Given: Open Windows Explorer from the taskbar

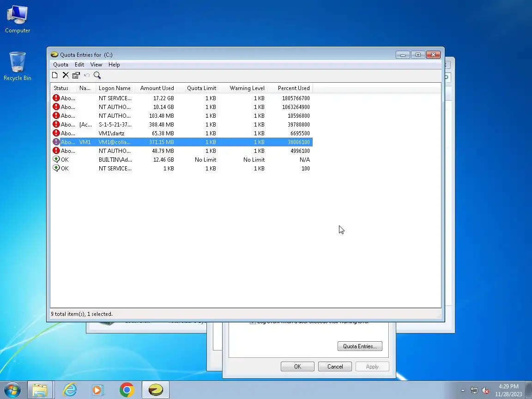Looking at the screenshot, I should pyautogui.click(x=40, y=390).
